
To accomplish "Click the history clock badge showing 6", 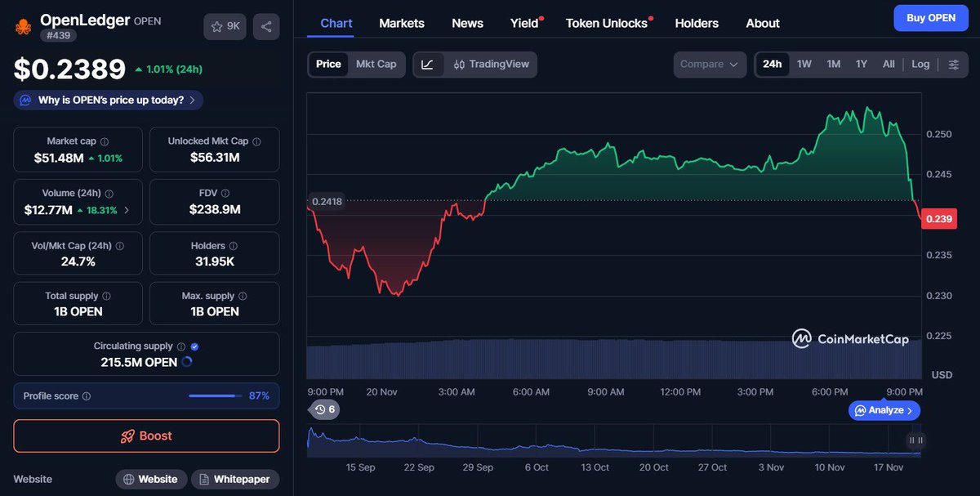I will pyautogui.click(x=324, y=409).
